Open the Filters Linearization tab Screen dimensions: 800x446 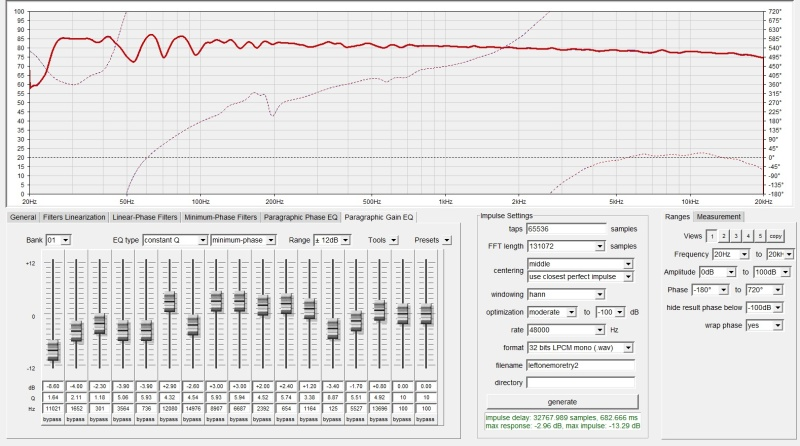pos(74,216)
